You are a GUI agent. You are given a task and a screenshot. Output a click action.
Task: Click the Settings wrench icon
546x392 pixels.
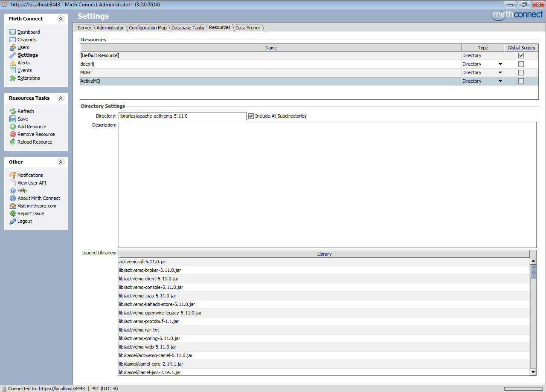pyautogui.click(x=13, y=55)
